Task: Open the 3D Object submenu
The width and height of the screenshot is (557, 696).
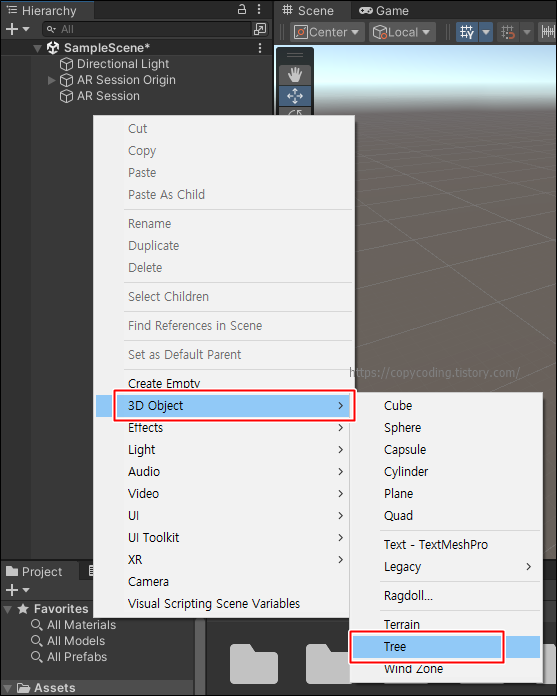Action: tap(225, 406)
